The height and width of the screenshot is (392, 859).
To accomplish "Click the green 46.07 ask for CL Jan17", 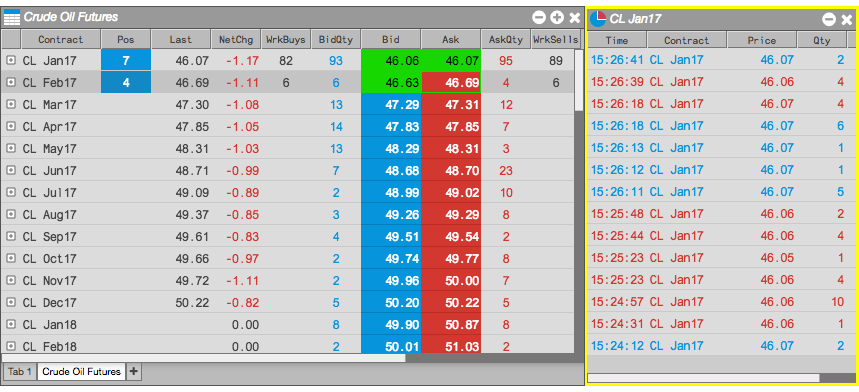I will pyautogui.click(x=451, y=60).
